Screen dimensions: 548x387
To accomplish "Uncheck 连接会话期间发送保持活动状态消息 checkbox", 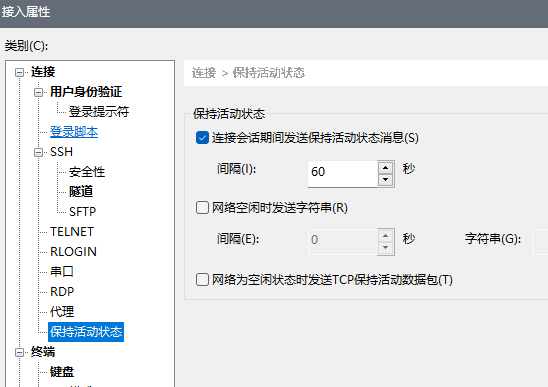I will coord(202,138).
